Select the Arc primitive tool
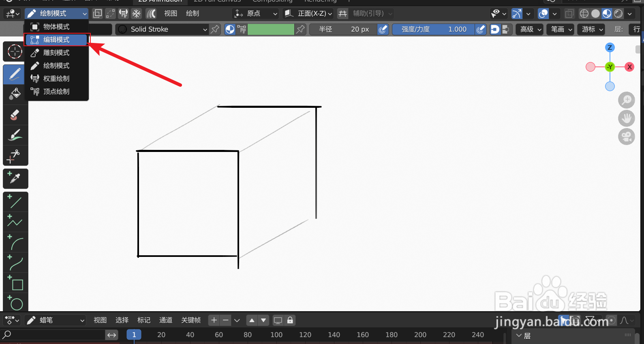644x344 pixels. click(x=15, y=242)
